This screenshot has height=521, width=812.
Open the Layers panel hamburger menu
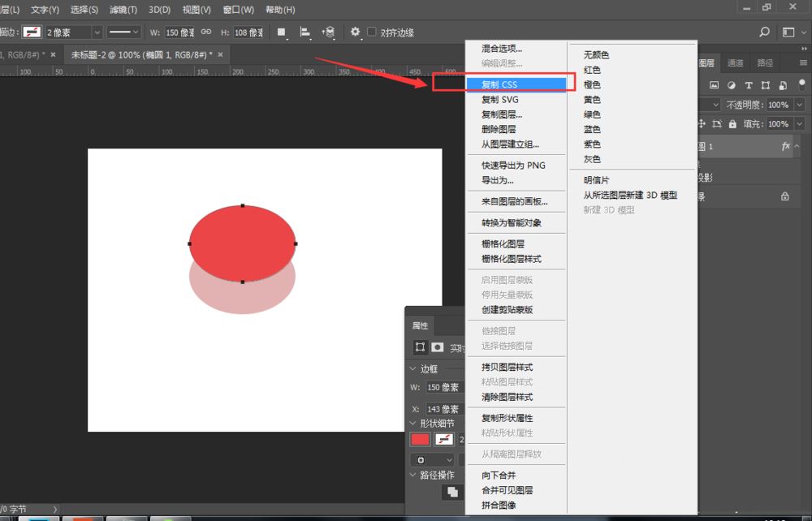coord(803,63)
